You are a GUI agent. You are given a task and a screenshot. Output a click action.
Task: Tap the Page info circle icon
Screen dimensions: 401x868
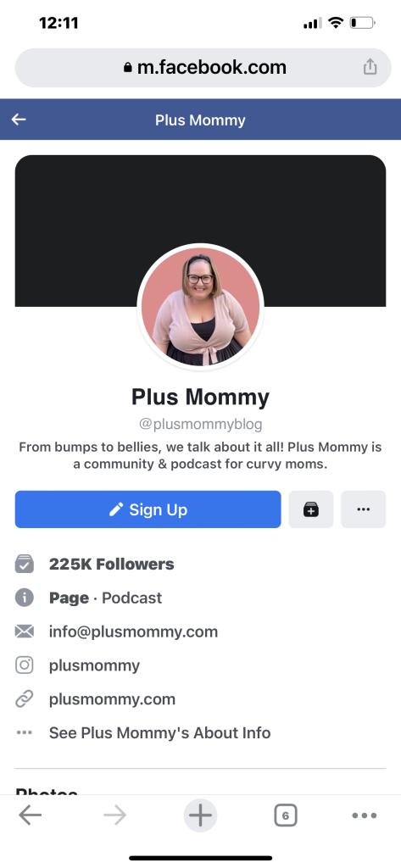point(25,598)
